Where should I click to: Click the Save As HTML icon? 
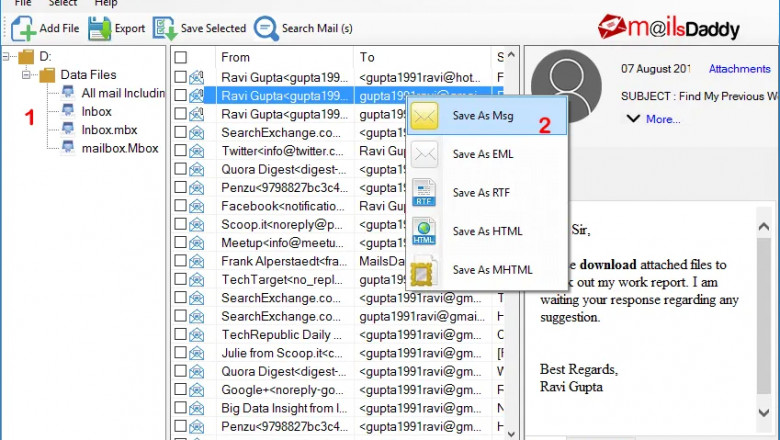point(425,231)
